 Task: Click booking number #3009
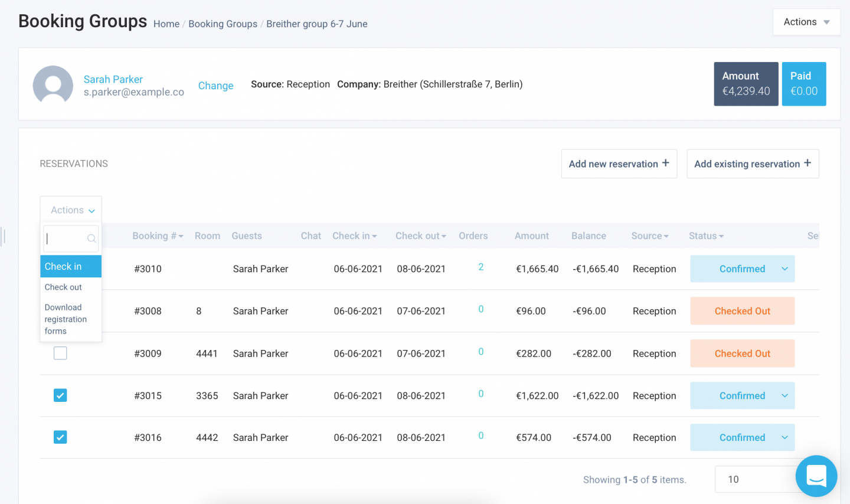[x=148, y=354]
